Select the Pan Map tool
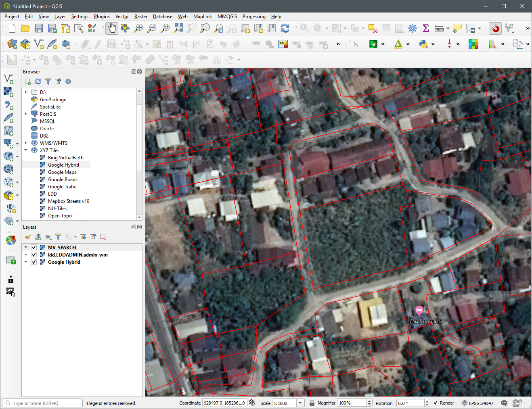This screenshot has width=532, height=409. (111, 28)
